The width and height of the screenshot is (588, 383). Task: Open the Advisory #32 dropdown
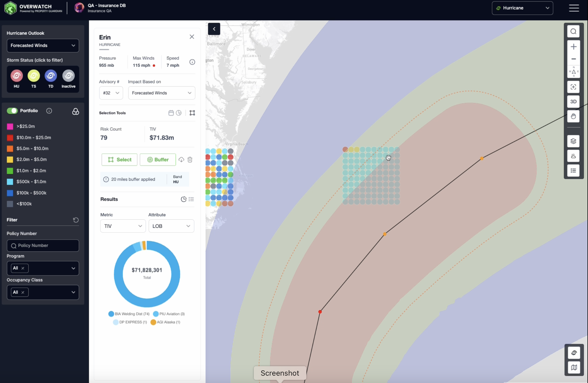click(x=111, y=93)
